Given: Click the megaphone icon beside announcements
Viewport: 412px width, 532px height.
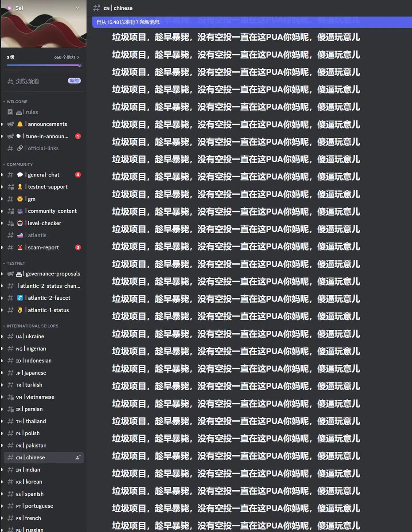Looking at the screenshot, I should point(10,124).
